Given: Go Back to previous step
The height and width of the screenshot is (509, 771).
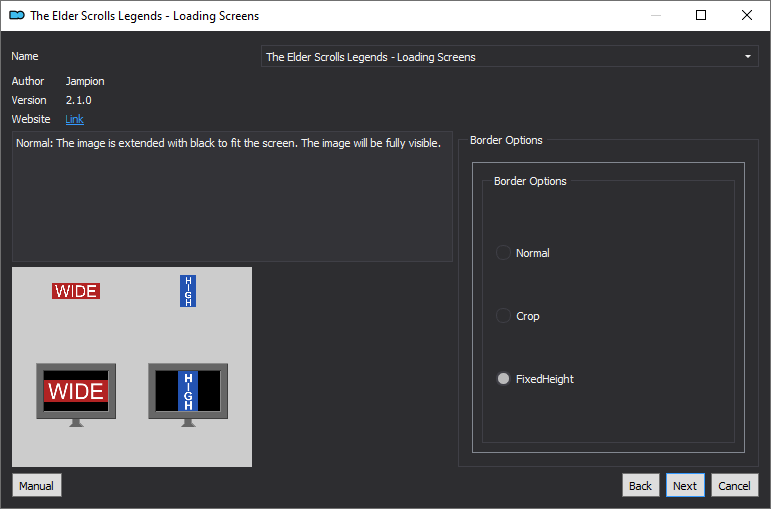Looking at the screenshot, I should click(x=640, y=485).
